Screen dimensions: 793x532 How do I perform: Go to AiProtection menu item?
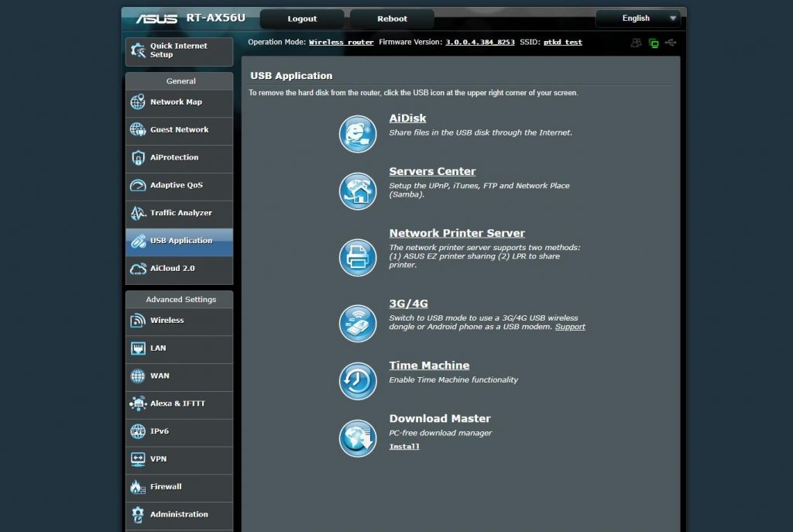click(x=180, y=158)
